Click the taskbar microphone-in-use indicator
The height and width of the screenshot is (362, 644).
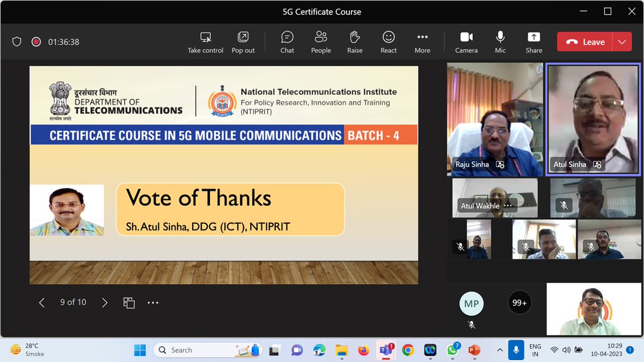(516, 350)
